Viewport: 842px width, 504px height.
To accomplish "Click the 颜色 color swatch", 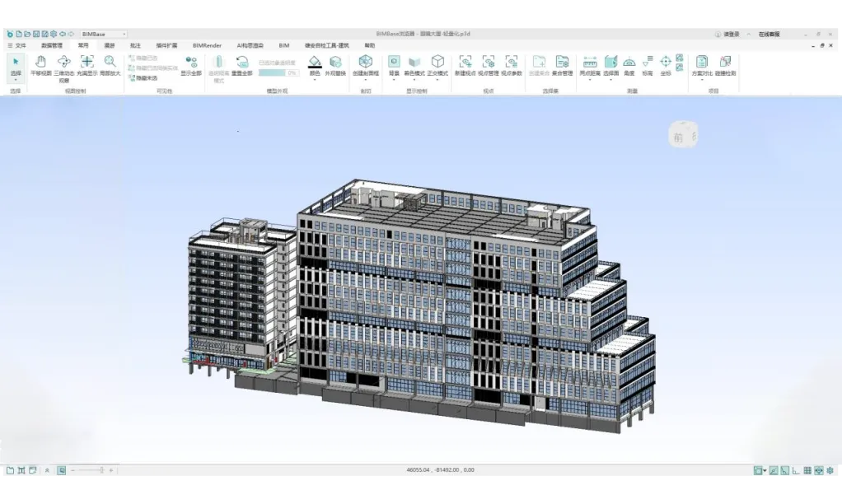I will [x=314, y=63].
